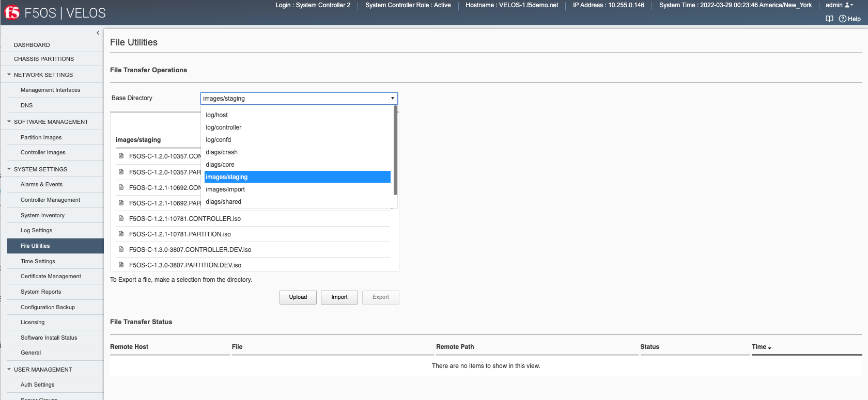Viewport: 868px width, 400px height.
Task: Open Partition Images page
Action: coord(41,137)
